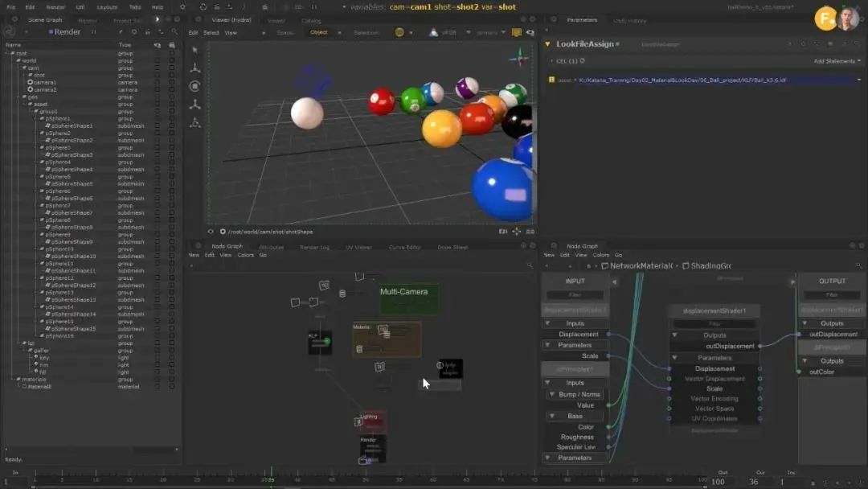Open the Add Statements dropdown
868x489 pixels.
click(x=837, y=61)
